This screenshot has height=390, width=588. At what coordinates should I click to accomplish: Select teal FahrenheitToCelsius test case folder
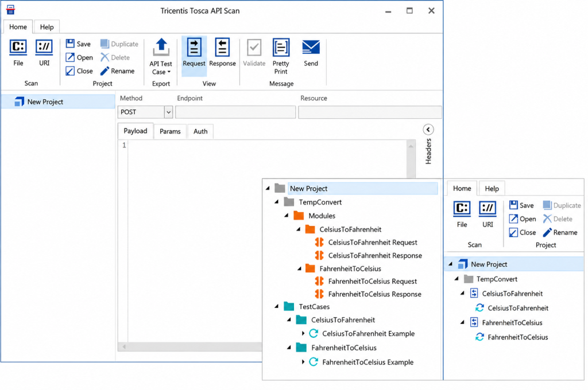(343, 348)
